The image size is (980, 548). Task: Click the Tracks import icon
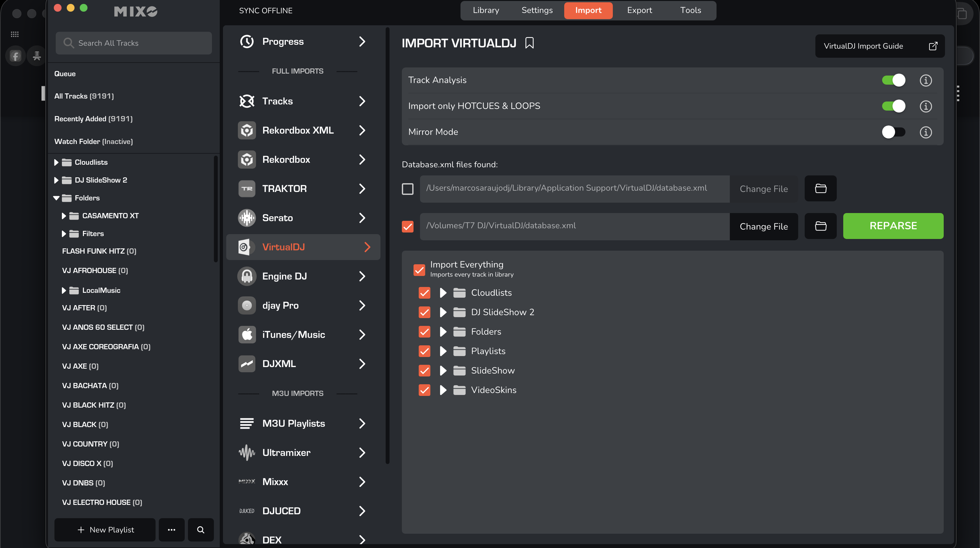[x=247, y=101]
